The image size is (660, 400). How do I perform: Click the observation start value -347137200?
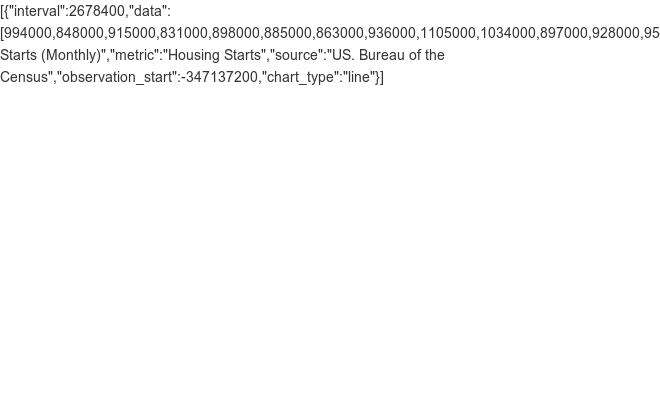pos(219,77)
